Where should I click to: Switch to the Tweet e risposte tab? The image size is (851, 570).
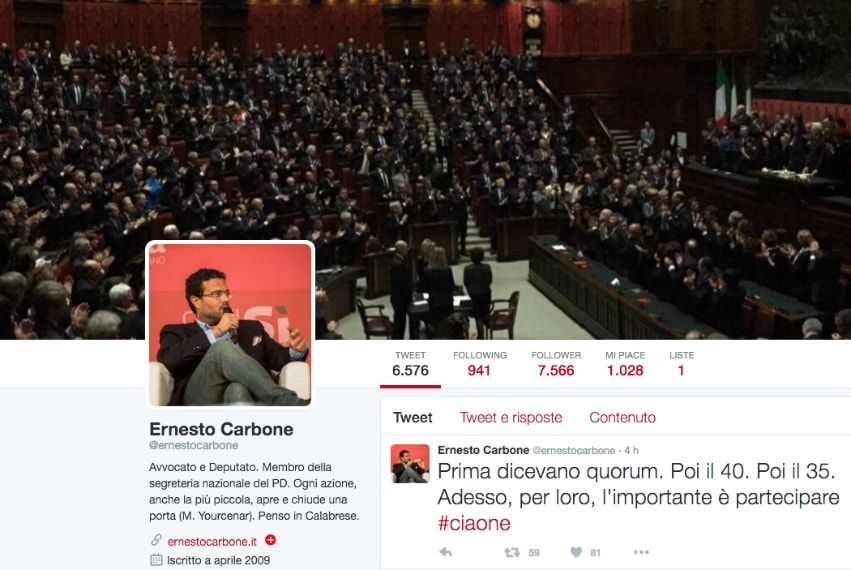coord(511,417)
